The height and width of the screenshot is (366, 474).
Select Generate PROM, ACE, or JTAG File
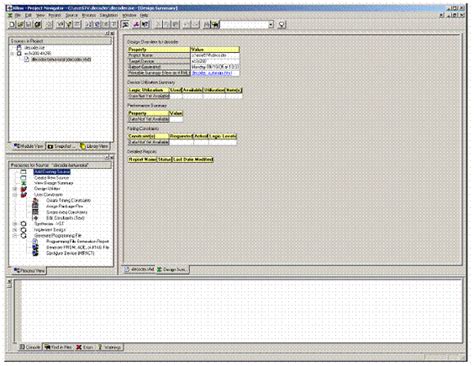pos(77,247)
